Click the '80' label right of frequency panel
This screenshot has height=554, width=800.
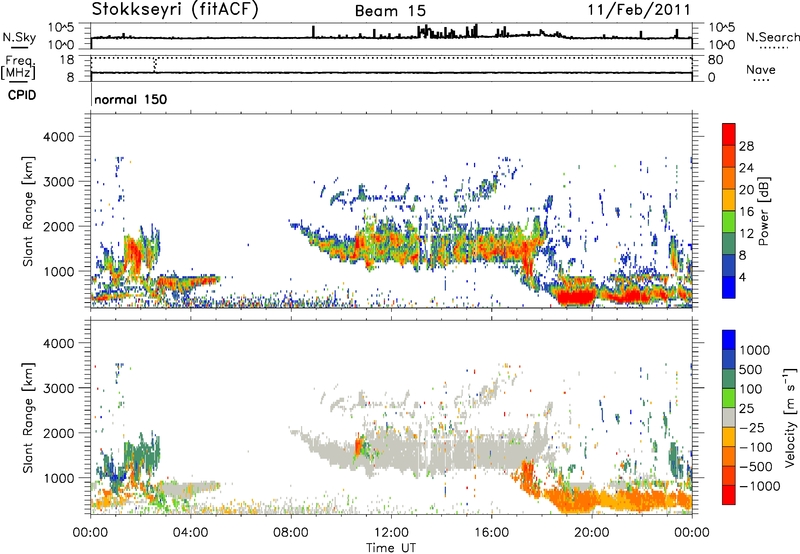coord(715,60)
